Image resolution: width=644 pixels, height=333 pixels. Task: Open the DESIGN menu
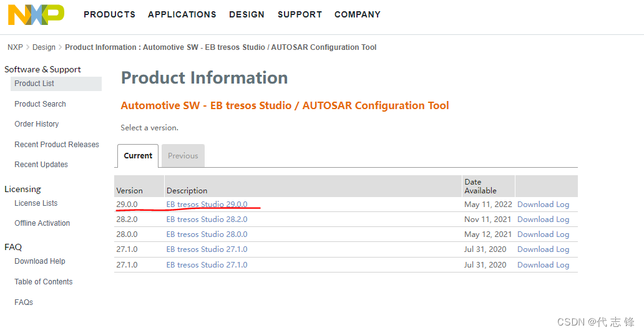click(246, 14)
